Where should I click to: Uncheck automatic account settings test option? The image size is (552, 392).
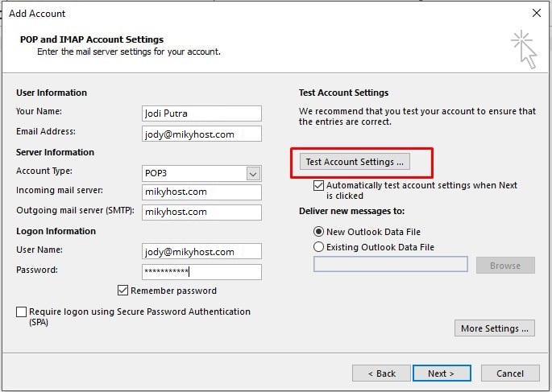(318, 185)
